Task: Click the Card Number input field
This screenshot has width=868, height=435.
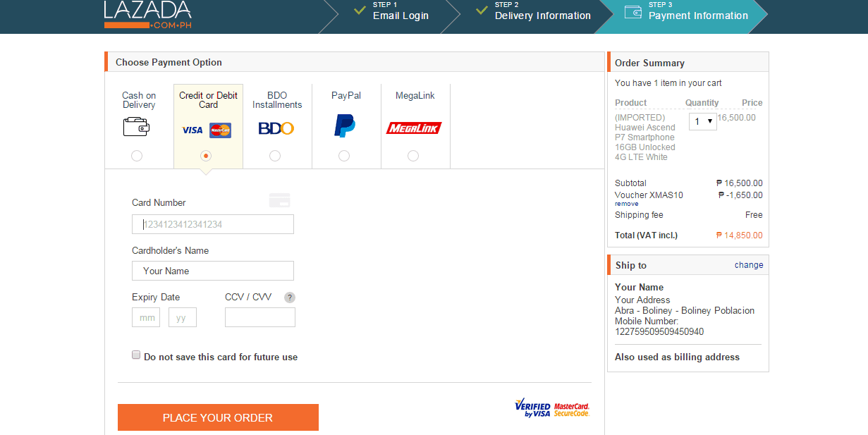Action: [213, 224]
